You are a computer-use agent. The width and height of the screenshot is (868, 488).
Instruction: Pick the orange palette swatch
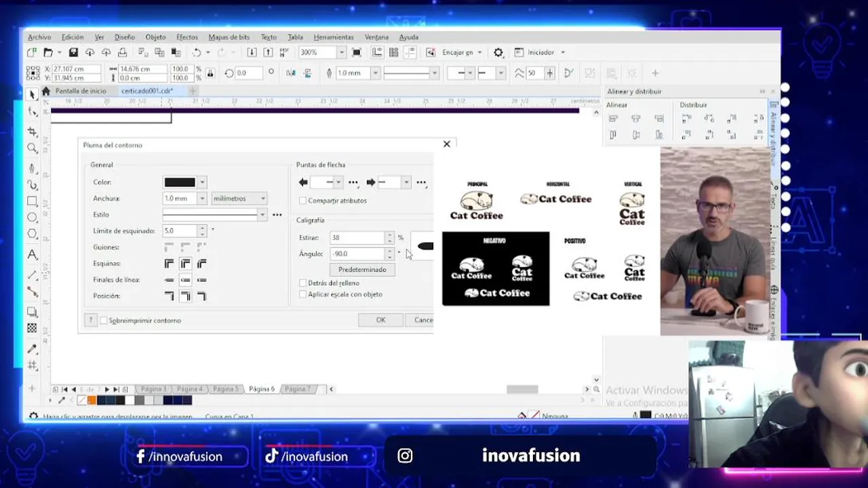[92, 401]
